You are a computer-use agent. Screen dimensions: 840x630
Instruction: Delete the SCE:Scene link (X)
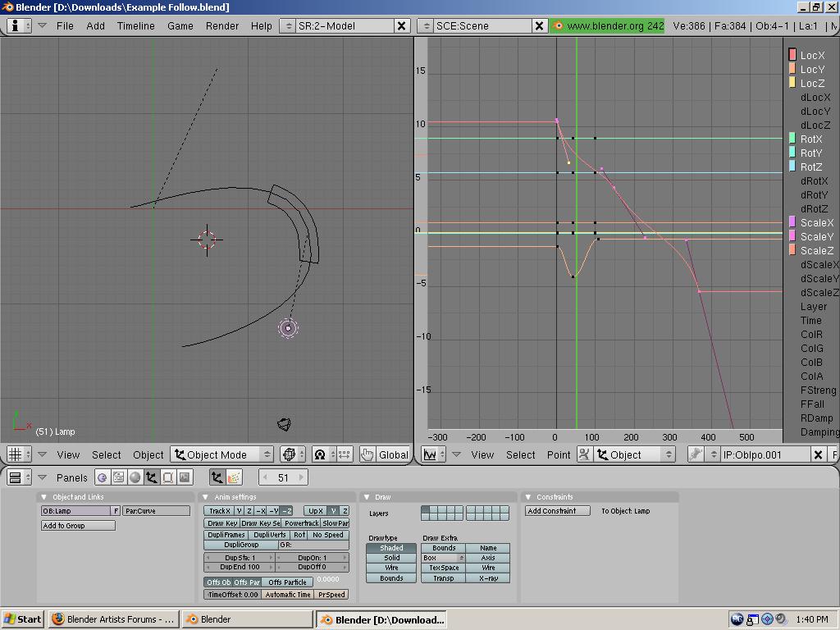tap(540, 25)
